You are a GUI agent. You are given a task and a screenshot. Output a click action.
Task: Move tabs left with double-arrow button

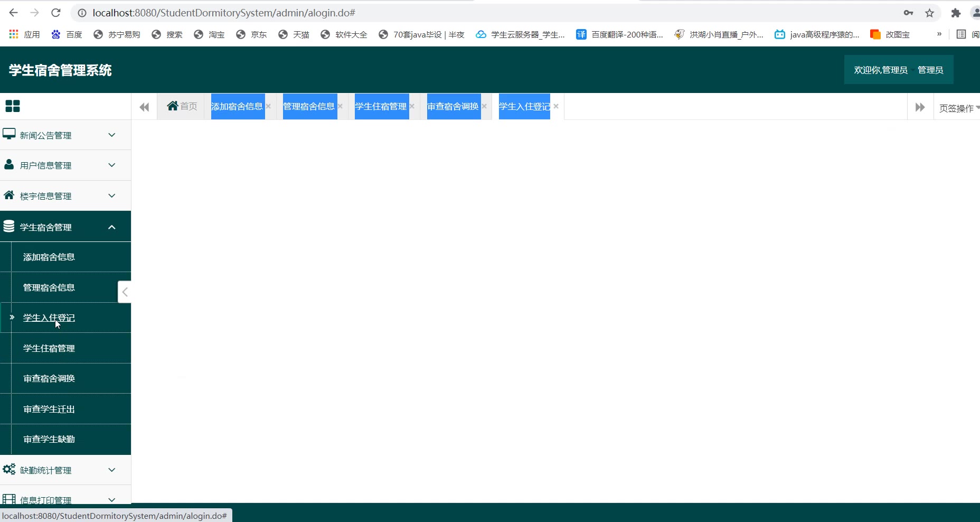[144, 107]
